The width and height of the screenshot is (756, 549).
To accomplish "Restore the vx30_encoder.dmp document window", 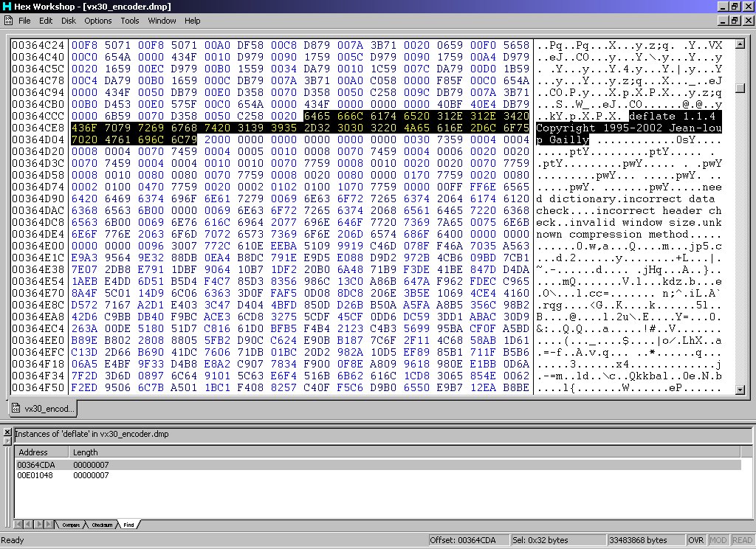I will point(735,21).
